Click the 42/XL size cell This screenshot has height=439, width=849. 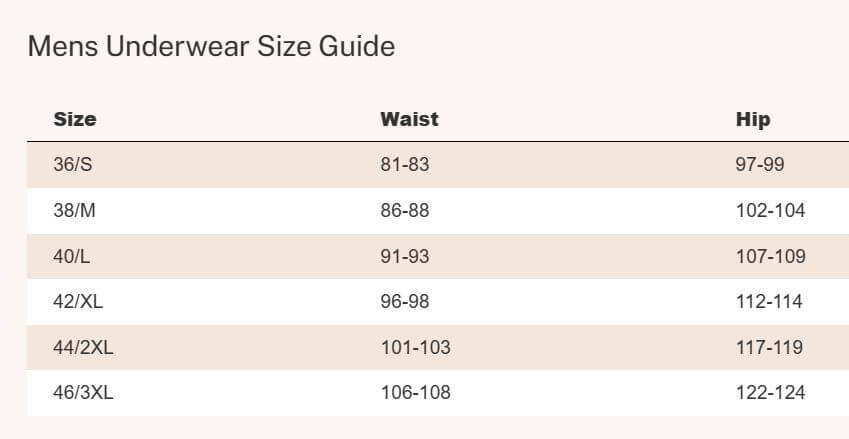point(78,302)
